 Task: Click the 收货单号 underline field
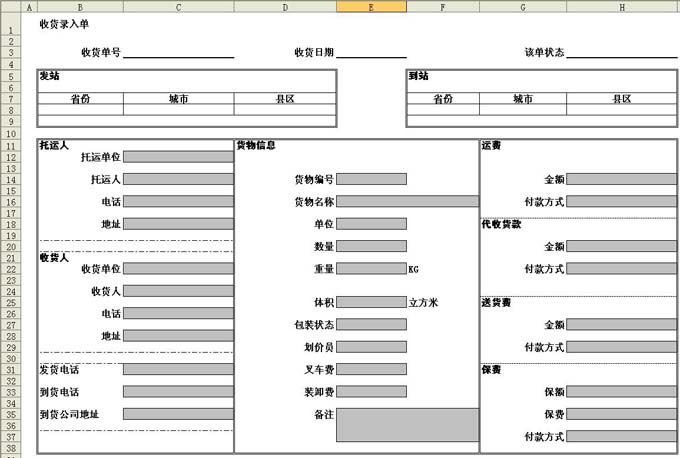click(178, 53)
